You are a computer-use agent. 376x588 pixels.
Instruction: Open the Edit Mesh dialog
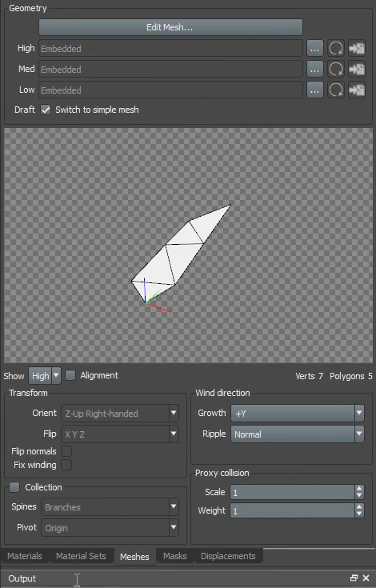[170, 27]
